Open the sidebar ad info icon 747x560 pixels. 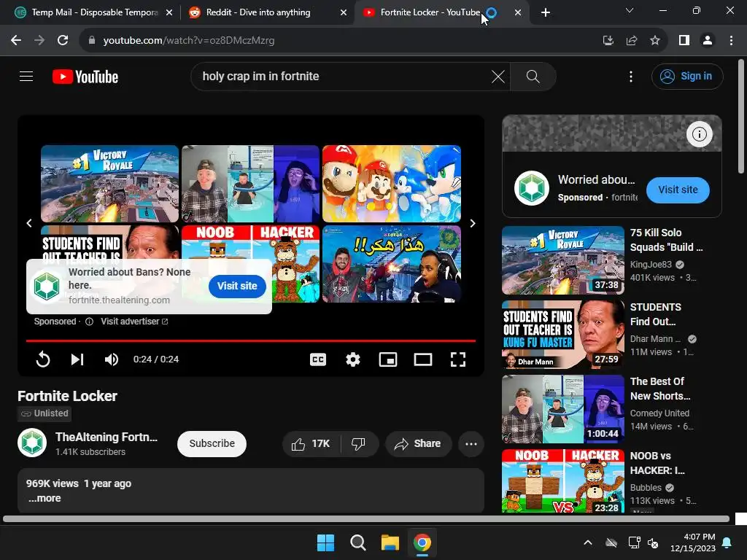(x=699, y=134)
